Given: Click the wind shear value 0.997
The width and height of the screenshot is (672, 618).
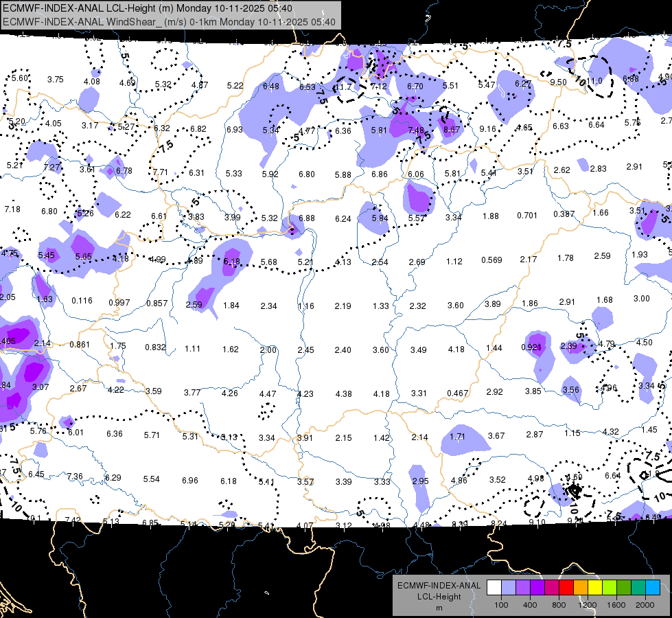Looking at the screenshot, I should click(x=119, y=302).
